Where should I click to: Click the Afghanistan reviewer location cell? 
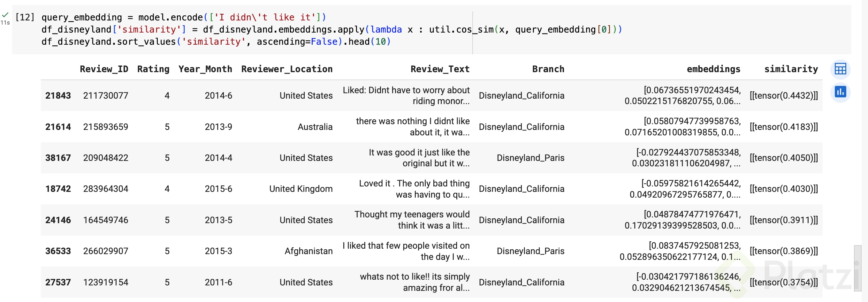click(308, 251)
